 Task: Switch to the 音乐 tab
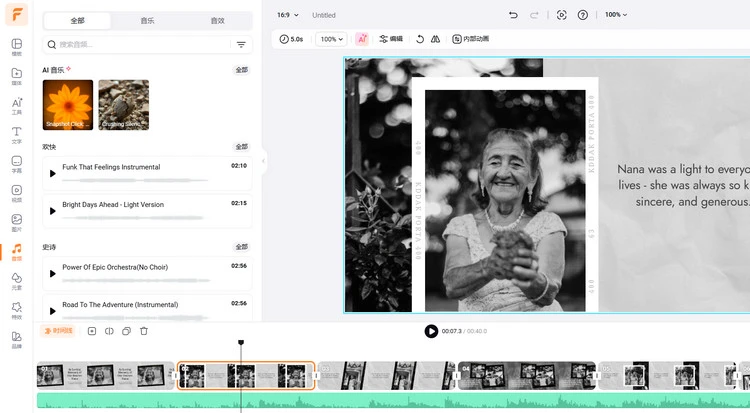[147, 20]
